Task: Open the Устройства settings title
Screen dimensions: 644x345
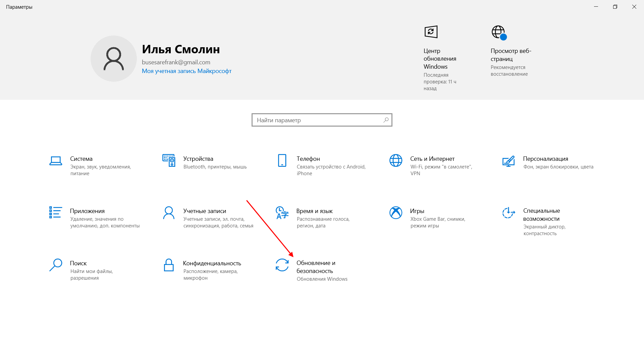Action: click(x=198, y=159)
